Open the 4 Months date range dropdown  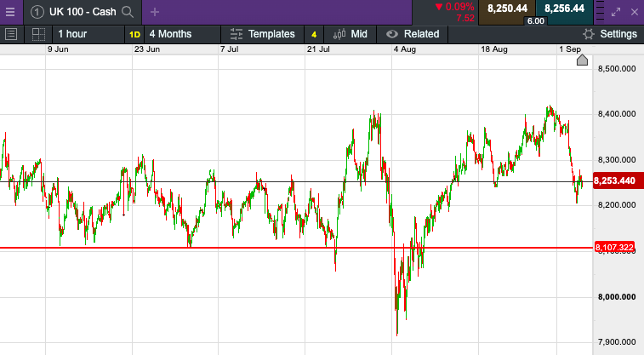pyautogui.click(x=170, y=34)
